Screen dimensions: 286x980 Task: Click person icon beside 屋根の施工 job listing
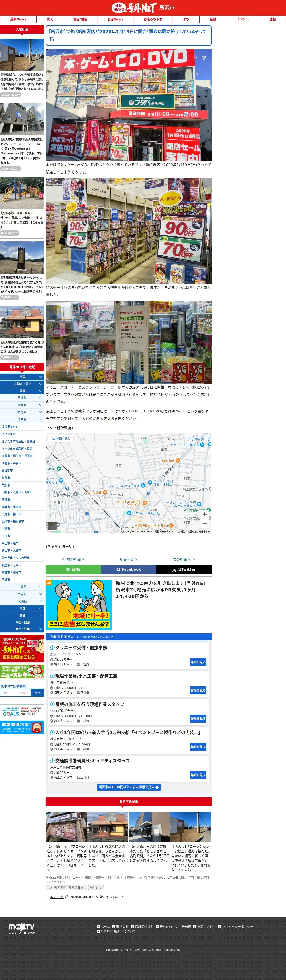point(52,704)
